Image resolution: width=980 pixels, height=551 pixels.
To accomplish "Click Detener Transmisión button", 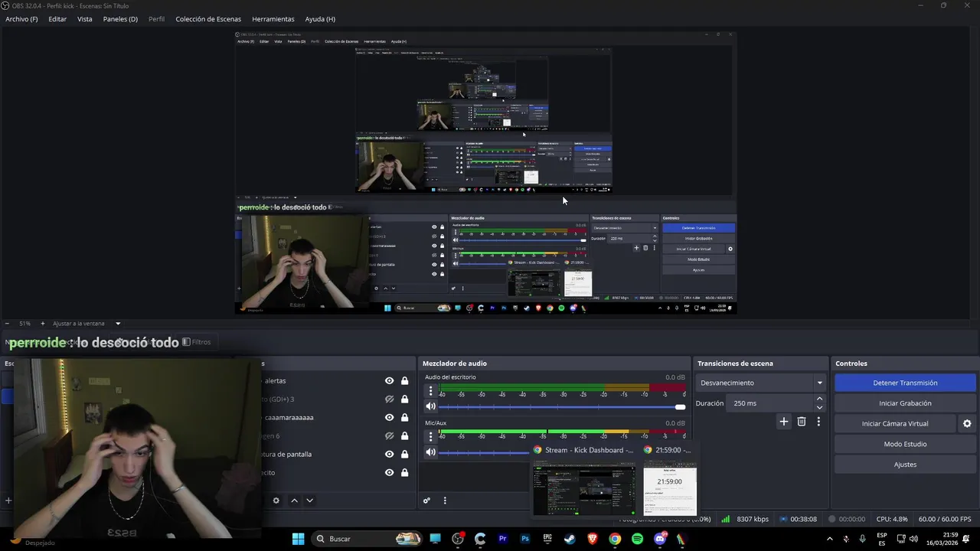I will [x=905, y=383].
